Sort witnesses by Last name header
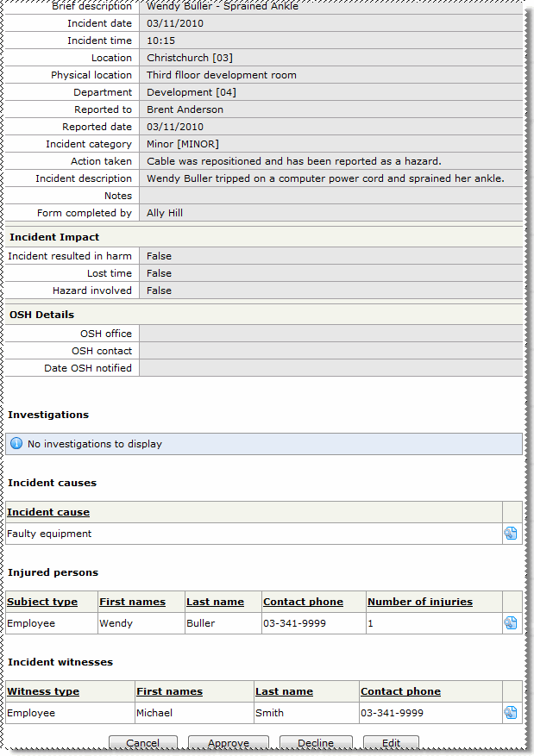534x756 pixels. 284,691
